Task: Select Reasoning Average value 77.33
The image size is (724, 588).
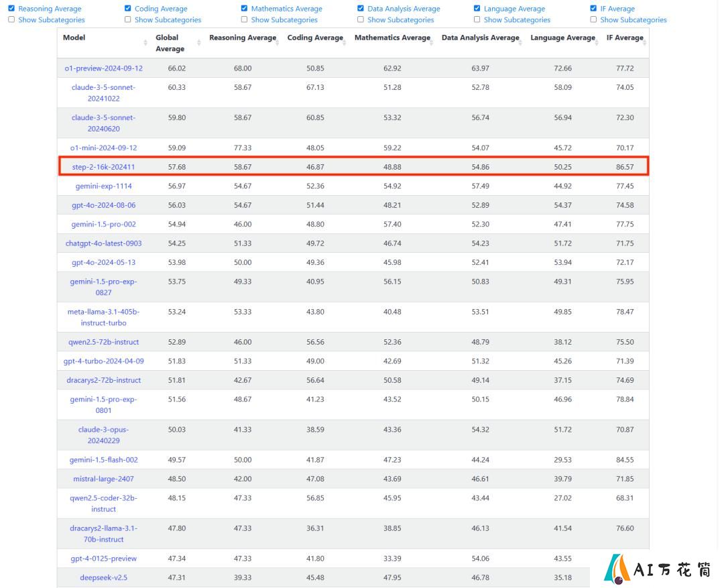Action: [x=243, y=148]
